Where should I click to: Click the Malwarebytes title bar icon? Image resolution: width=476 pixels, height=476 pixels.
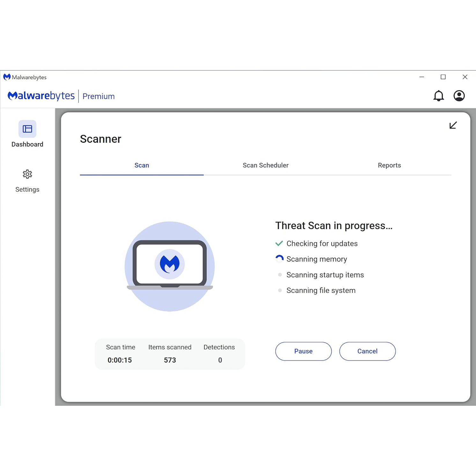[x=6, y=77]
